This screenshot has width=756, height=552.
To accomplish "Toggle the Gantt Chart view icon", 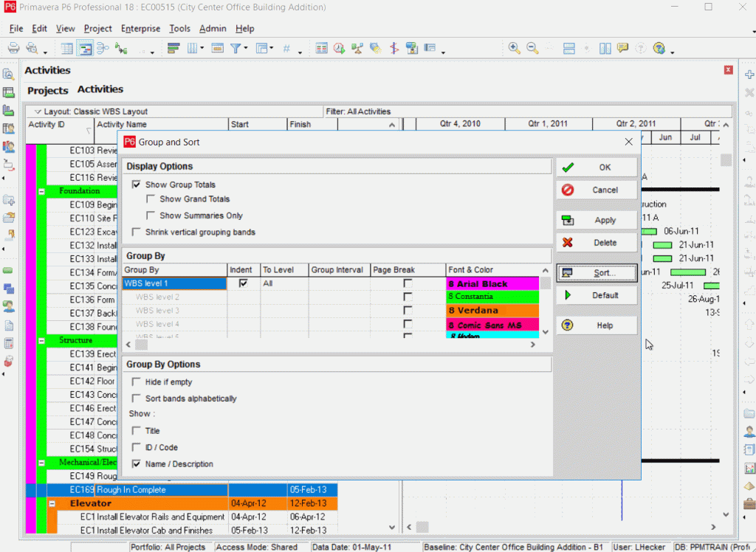I will pyautogui.click(x=85, y=48).
